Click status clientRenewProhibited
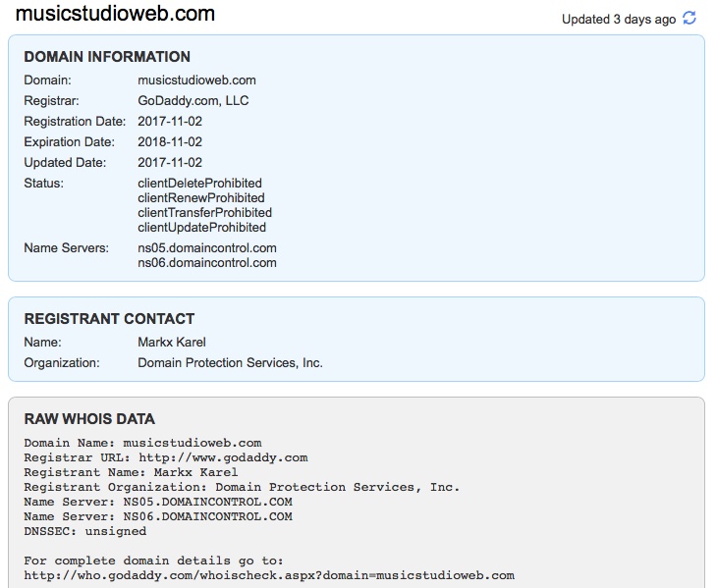This screenshot has width=717, height=588. click(201, 198)
